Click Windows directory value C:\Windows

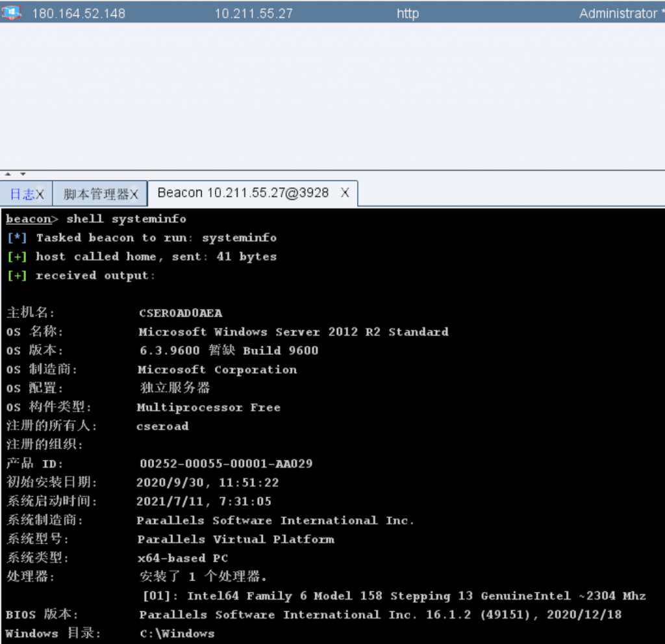[x=177, y=634]
